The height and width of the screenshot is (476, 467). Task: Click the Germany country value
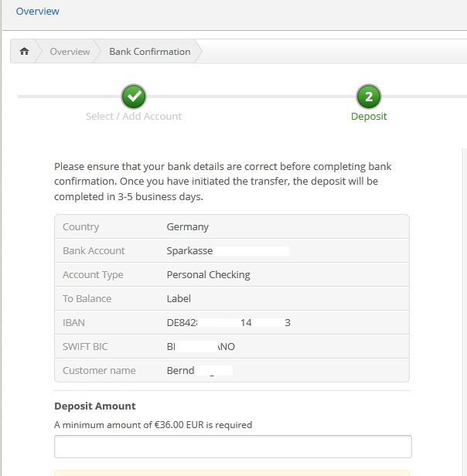[188, 227]
